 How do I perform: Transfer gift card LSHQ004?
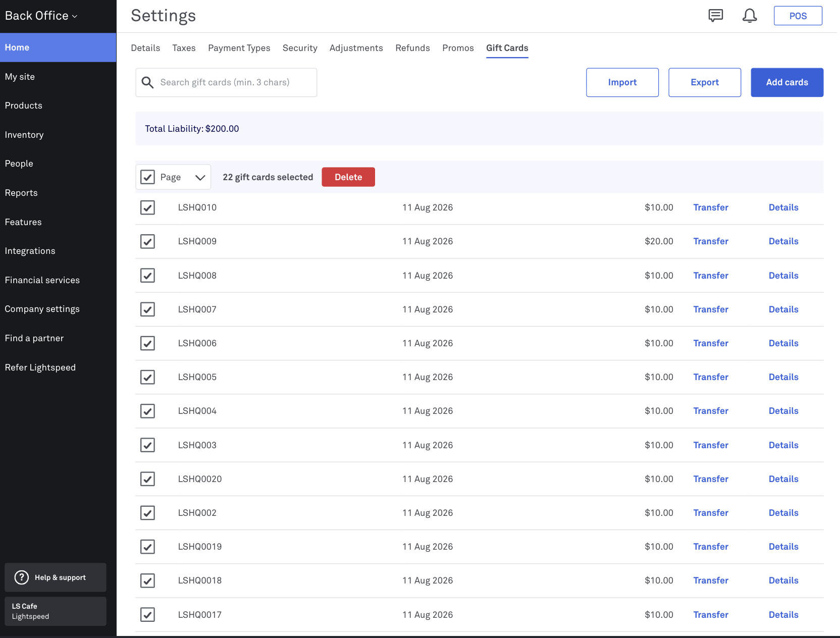tap(711, 411)
